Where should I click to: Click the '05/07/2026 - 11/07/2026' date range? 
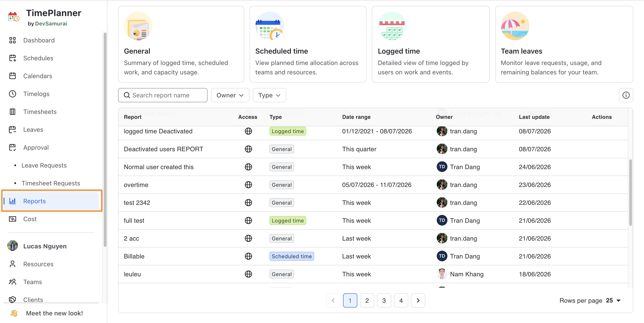point(377,185)
